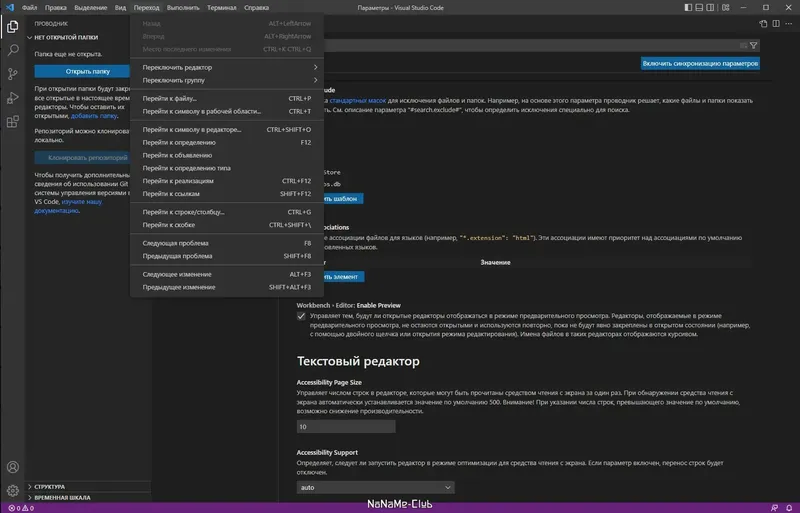The width and height of the screenshot is (800, 513).
Task: Open the Manage gear icon
Action: (13, 491)
